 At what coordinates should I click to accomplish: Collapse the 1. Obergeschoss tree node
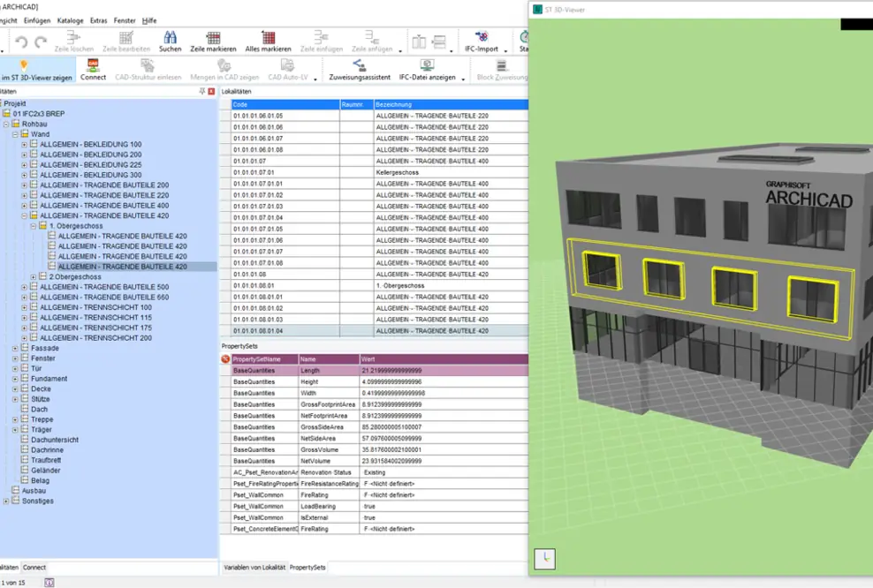pyautogui.click(x=34, y=226)
